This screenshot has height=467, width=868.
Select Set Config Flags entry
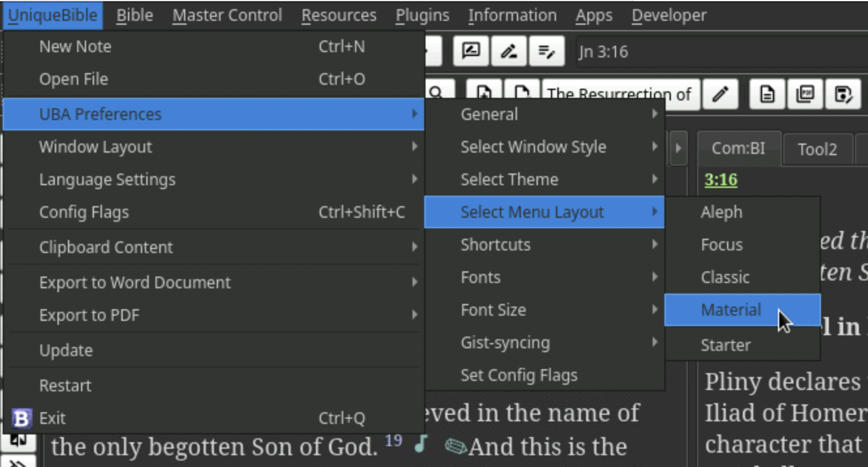544,376
